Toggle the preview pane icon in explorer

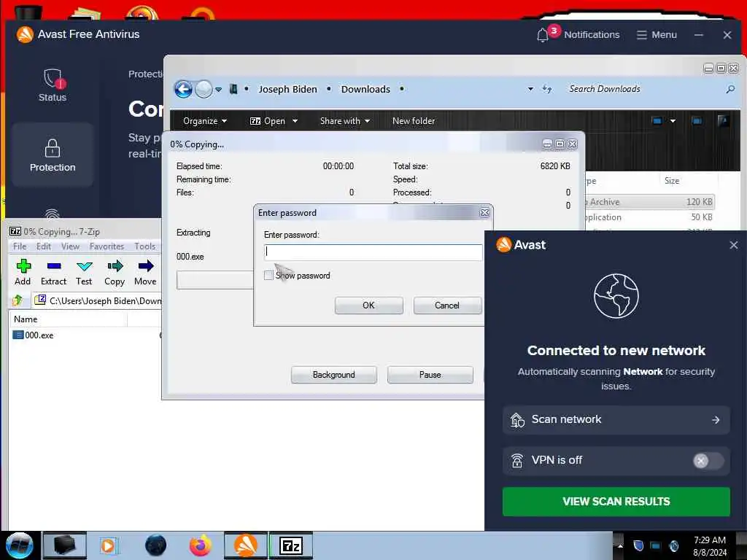(697, 121)
